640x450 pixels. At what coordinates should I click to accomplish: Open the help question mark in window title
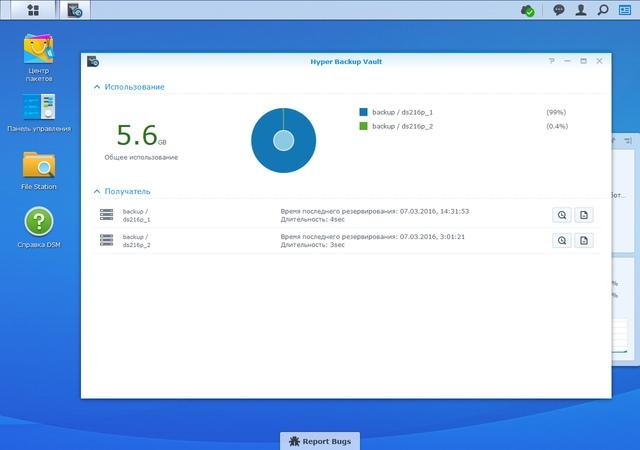coord(551,61)
